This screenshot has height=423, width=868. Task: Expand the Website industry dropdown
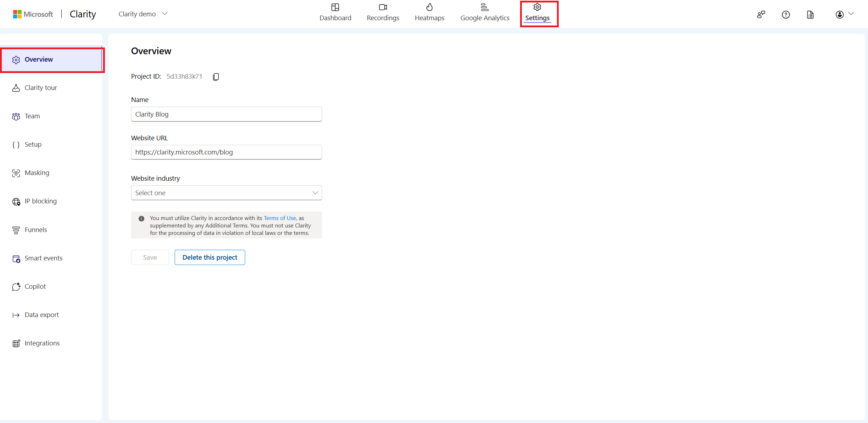226,193
